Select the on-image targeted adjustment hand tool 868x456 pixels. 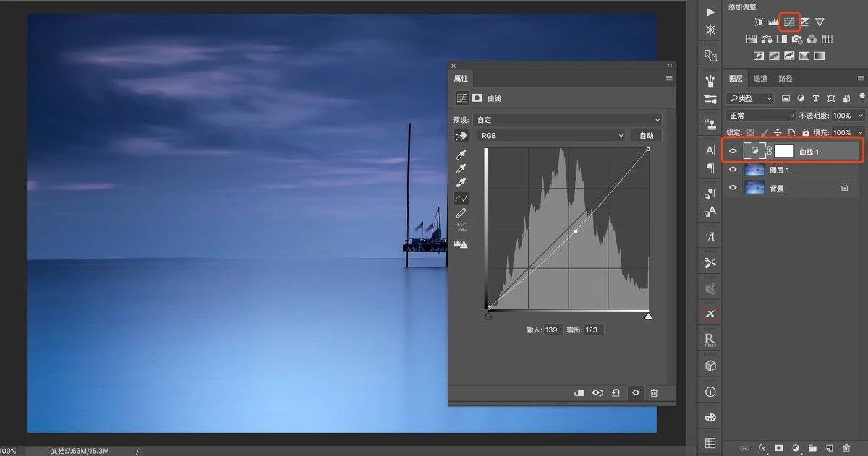(461, 136)
